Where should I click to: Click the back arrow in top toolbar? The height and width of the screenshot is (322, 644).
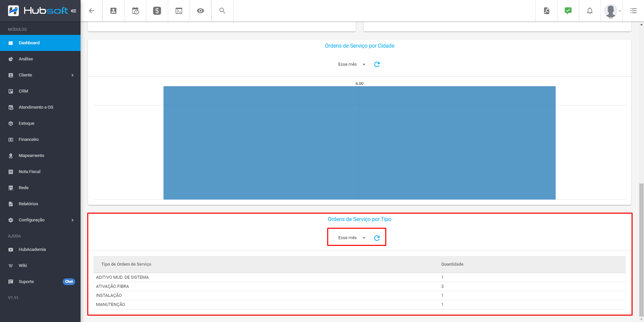coord(91,11)
